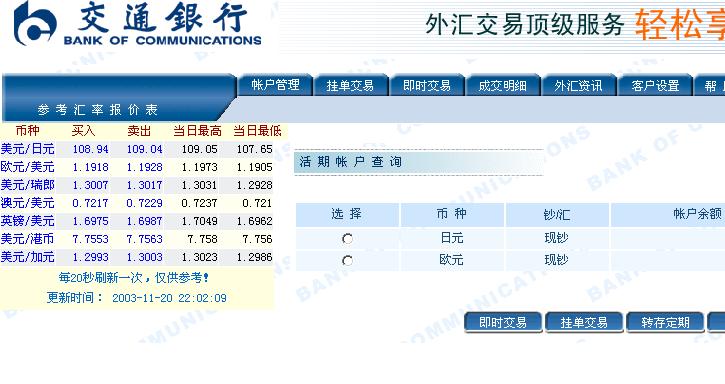725x384 pixels.
Task: Click the sell rate 1.3017
Action: [x=145, y=185]
